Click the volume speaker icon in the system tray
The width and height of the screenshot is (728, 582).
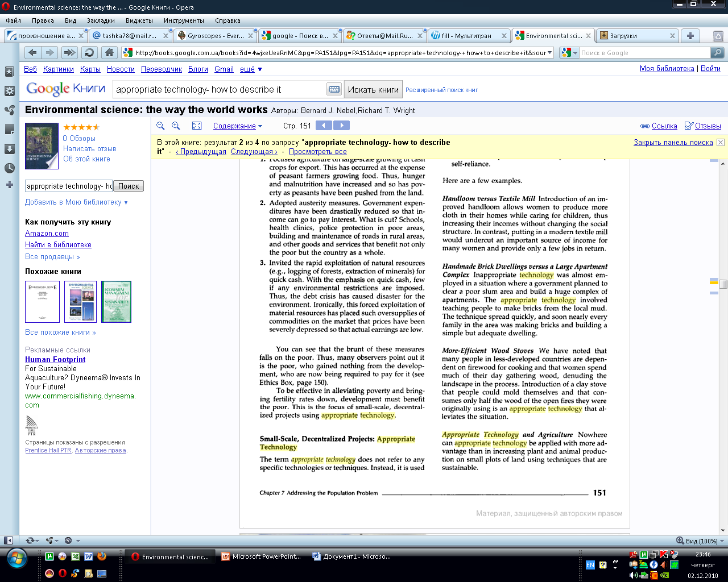click(x=634, y=575)
